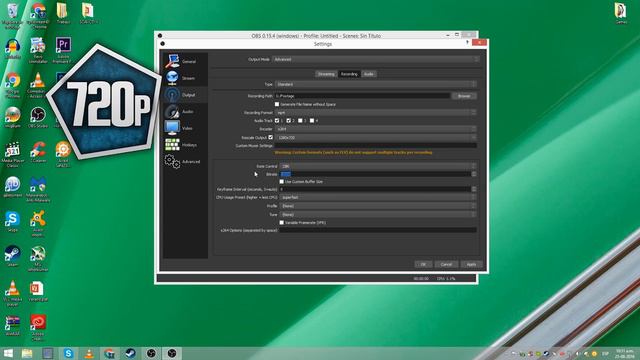The image size is (640, 360).
Task: Open the CPU Usage Preset dropdown
Action: (378, 197)
